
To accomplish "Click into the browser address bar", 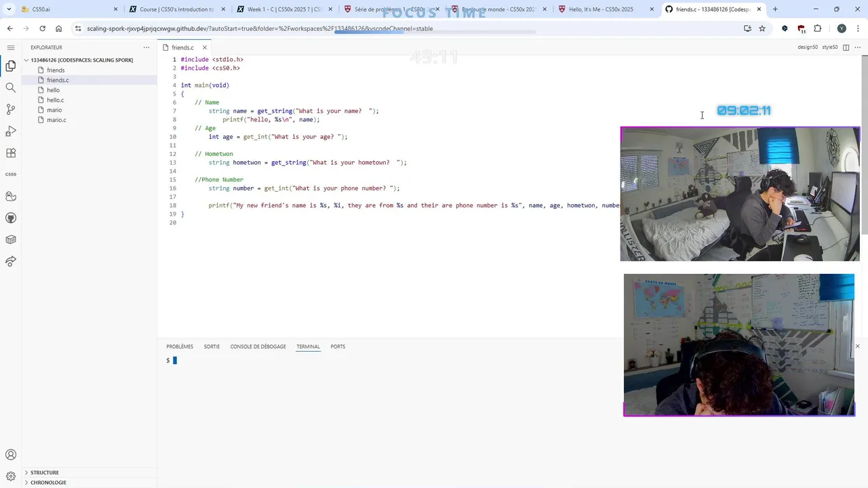I will (407, 28).
